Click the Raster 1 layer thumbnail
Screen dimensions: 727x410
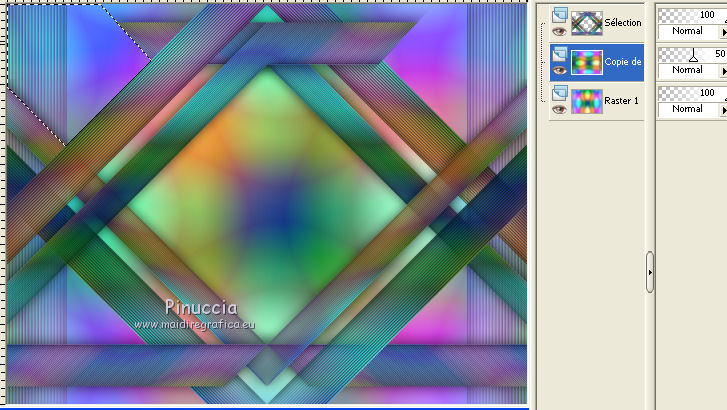click(x=587, y=101)
